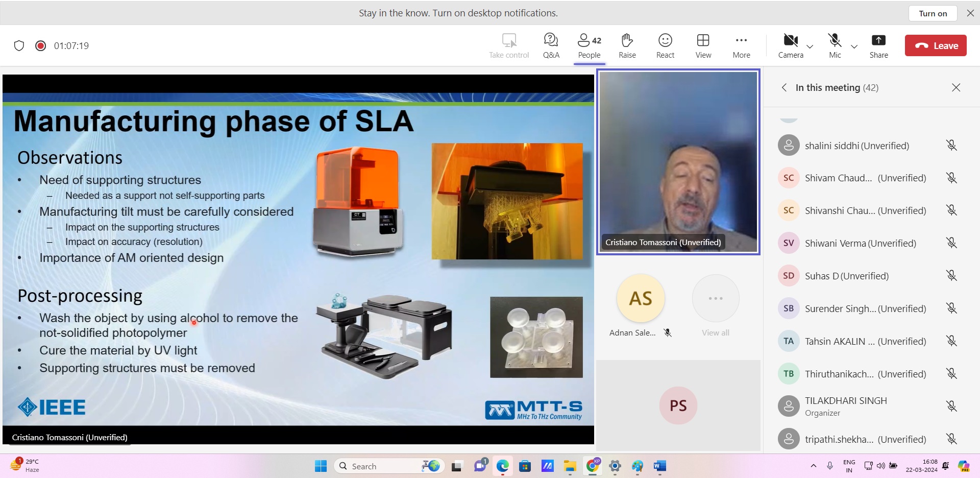Click the Share screen icon
Viewport: 980px width, 478px height.
point(878,45)
